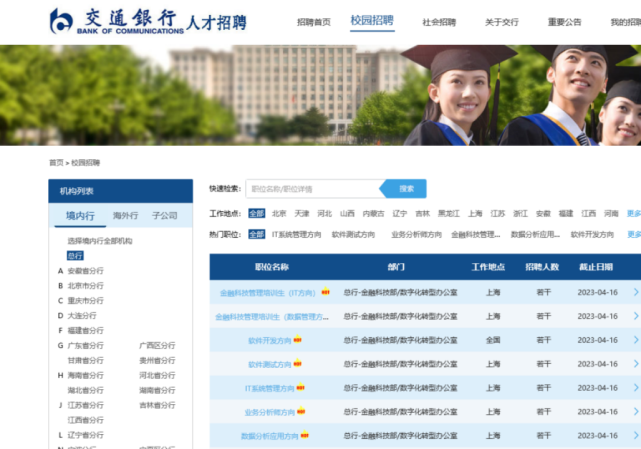Expand more options for 工作地点 filter
641x449 pixels.
(x=634, y=213)
